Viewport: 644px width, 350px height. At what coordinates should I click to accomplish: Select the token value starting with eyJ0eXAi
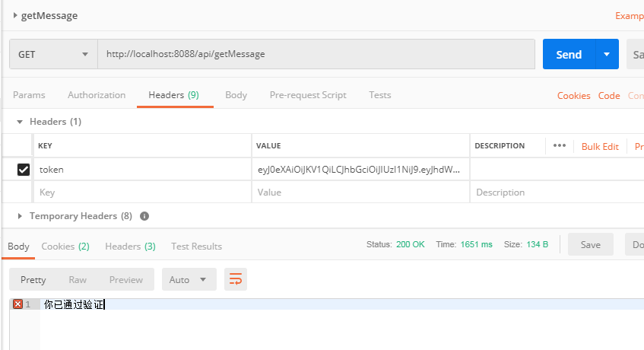(360, 169)
